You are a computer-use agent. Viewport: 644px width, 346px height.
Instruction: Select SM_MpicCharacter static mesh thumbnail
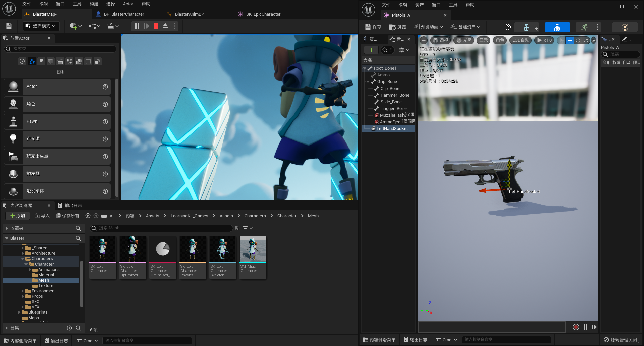pos(253,257)
